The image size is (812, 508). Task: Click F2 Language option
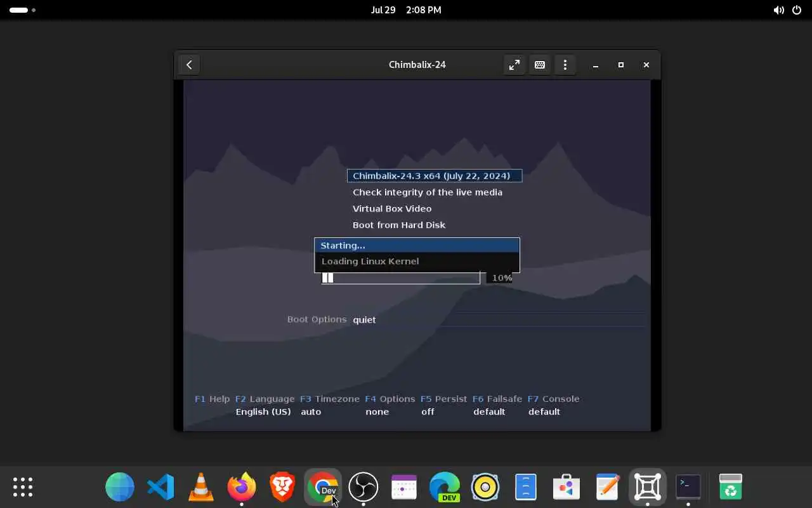(265, 399)
